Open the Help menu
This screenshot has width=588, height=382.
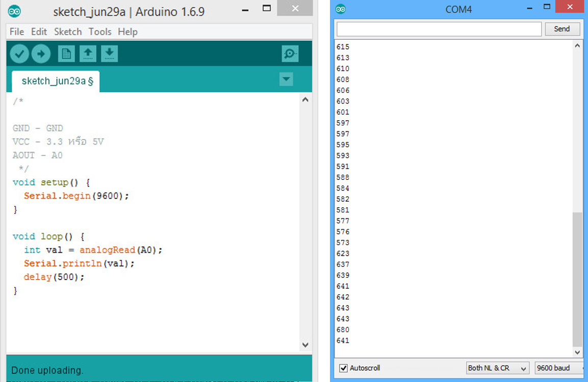click(x=128, y=32)
